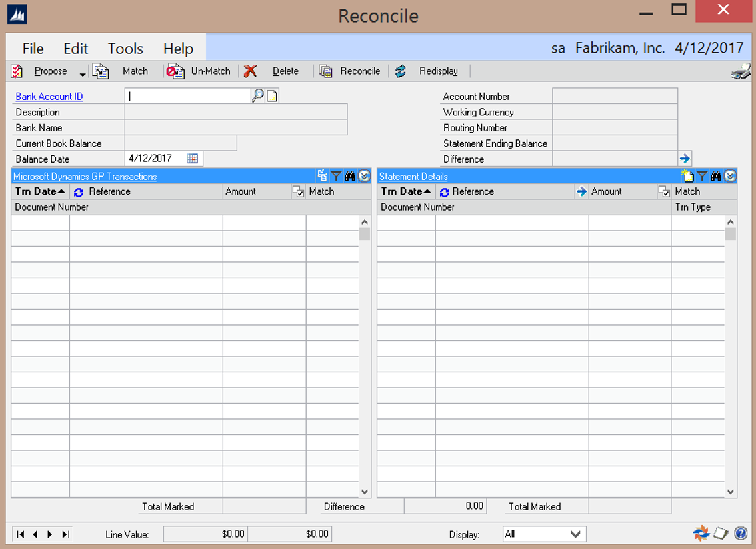This screenshot has width=756, height=549.
Task: Click the blue arrow next to Difference field
Action: [685, 159]
